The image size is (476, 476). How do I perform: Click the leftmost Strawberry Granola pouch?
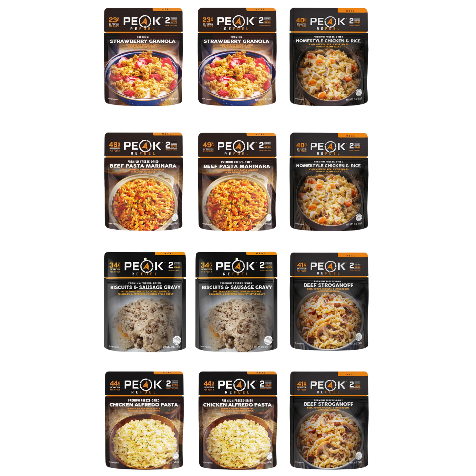pyautogui.click(x=143, y=56)
